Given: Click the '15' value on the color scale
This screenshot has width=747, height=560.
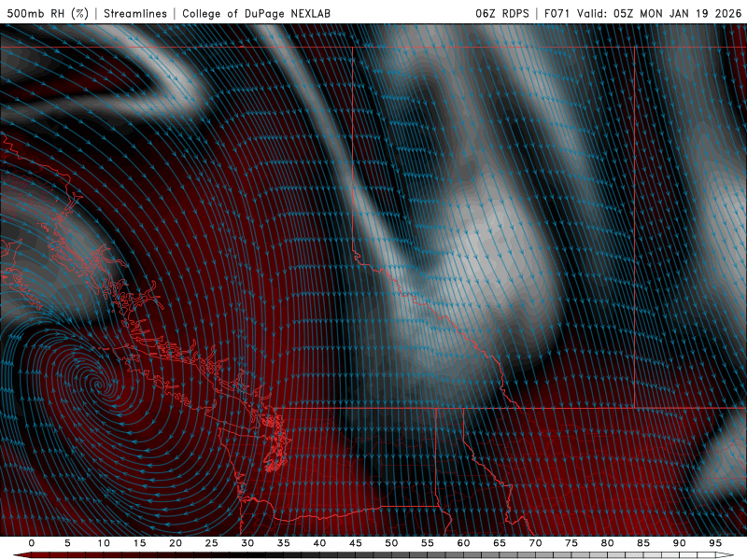Looking at the screenshot, I should 139,543.
